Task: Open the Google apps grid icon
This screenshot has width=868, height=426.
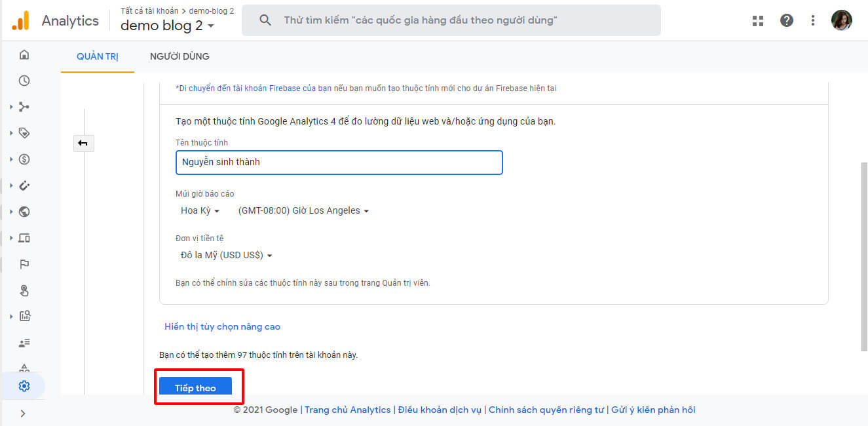Action: (758, 20)
